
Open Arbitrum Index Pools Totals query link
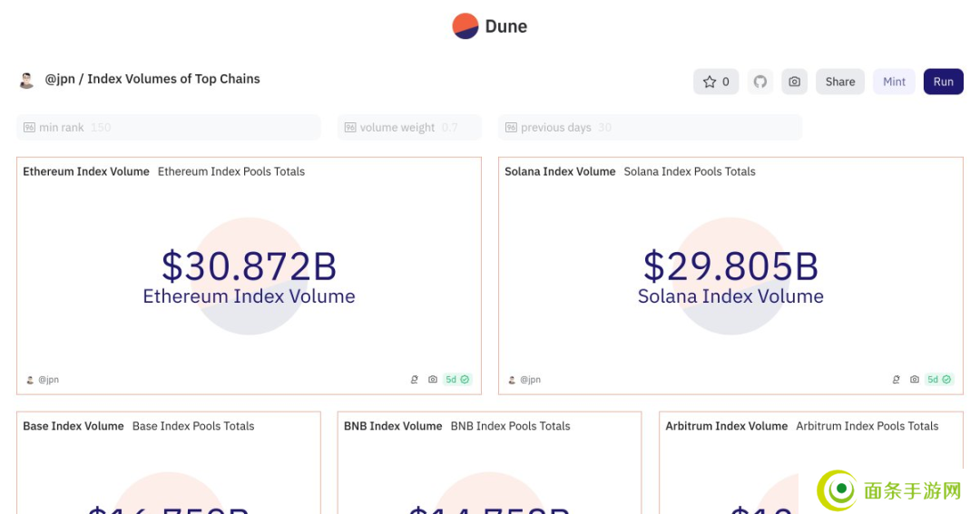point(867,427)
